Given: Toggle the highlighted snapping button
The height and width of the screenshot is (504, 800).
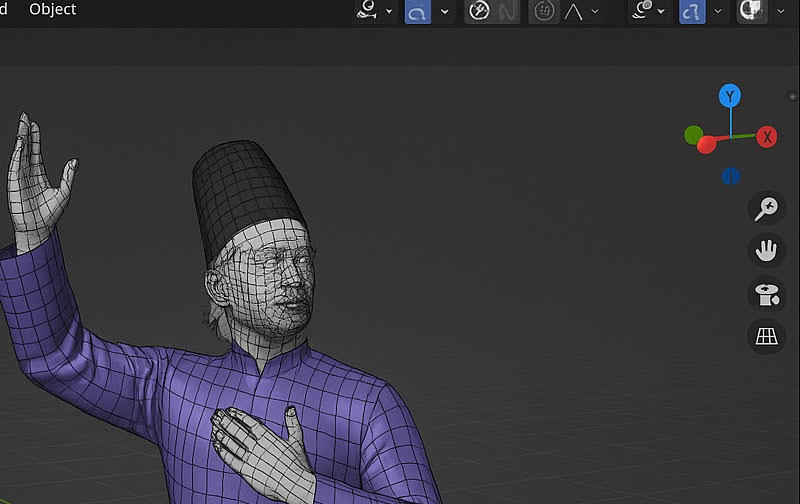Looking at the screenshot, I should (x=418, y=11).
